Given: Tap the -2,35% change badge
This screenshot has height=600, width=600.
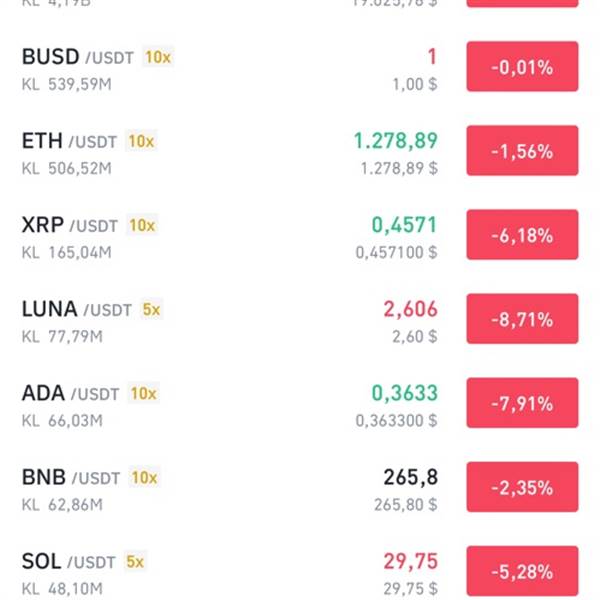Looking at the screenshot, I should point(522,488).
